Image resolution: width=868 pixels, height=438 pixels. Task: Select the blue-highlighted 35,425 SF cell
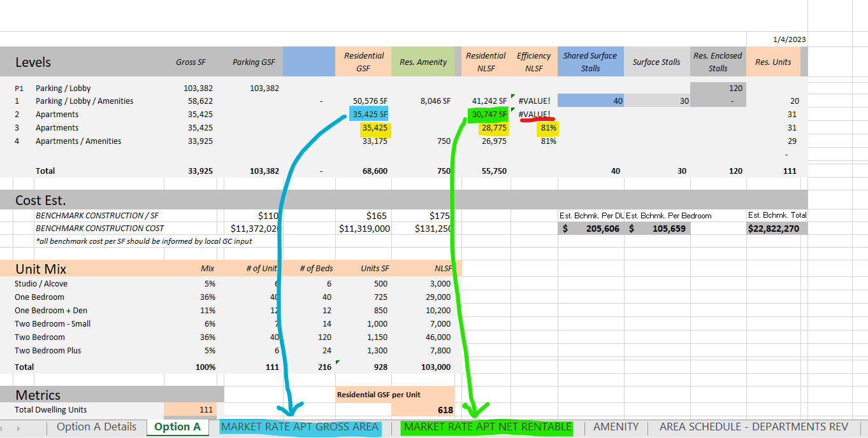(370, 114)
